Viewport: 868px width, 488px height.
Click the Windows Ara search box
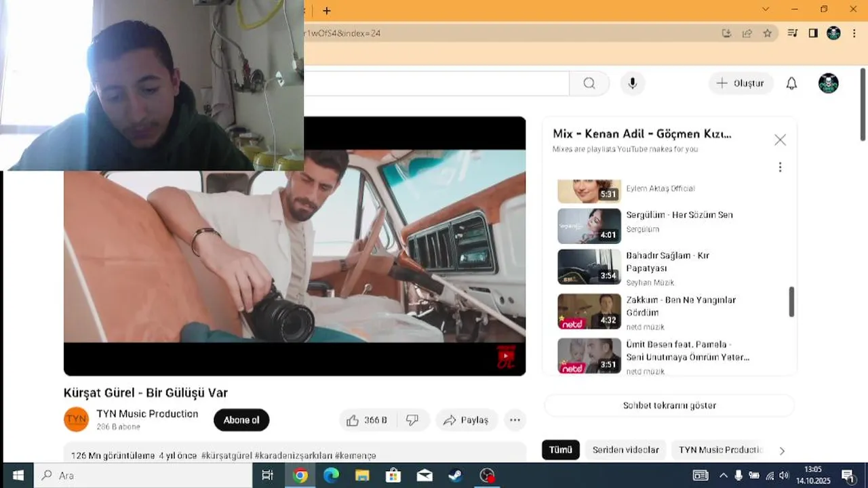coord(143,476)
